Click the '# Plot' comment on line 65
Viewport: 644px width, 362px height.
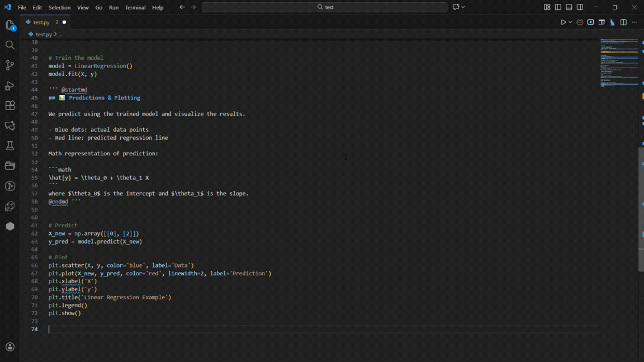(58, 258)
